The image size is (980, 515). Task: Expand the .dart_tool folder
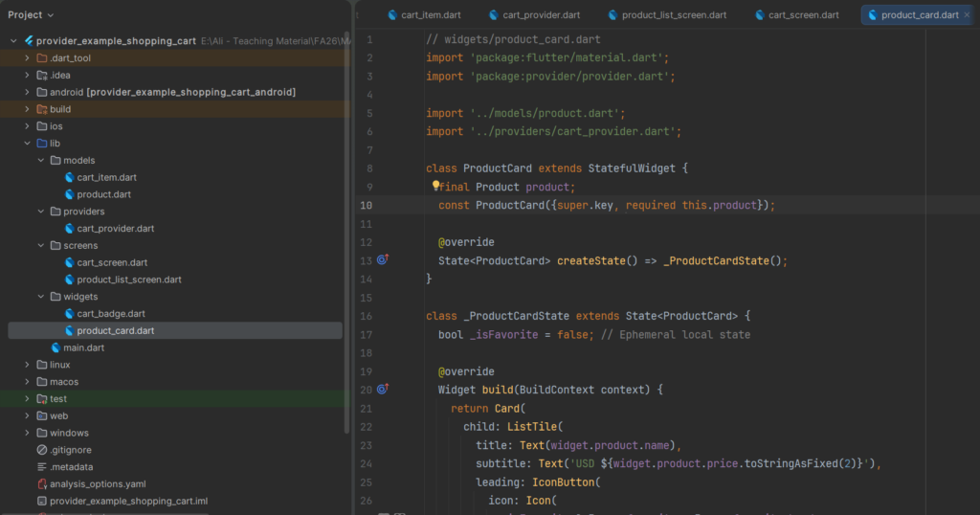(27, 57)
